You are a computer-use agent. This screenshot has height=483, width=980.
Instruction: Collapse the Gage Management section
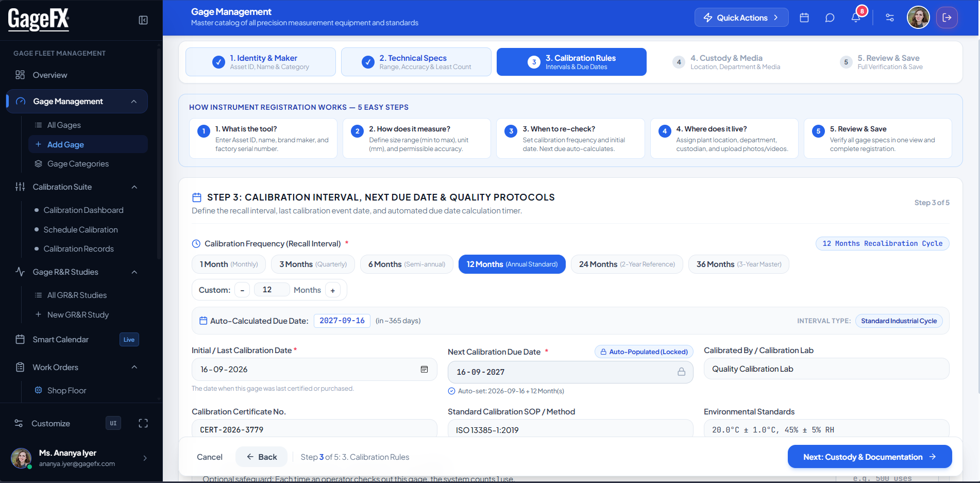point(134,102)
